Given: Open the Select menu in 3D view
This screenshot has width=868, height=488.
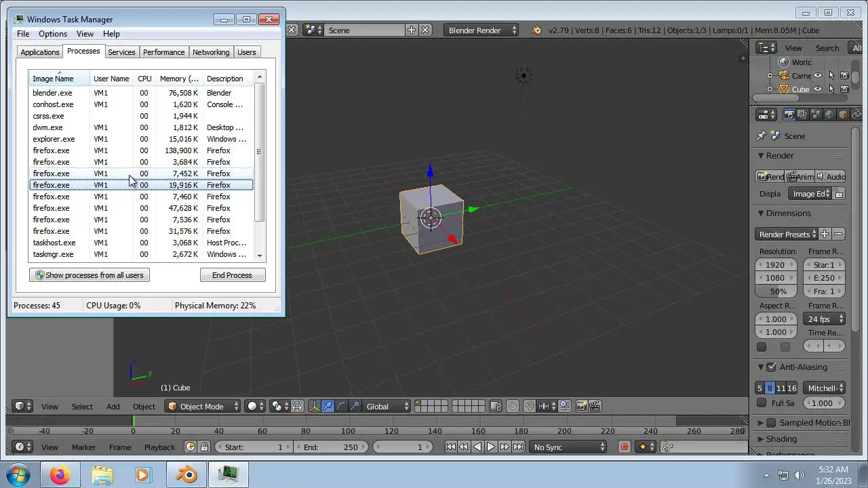Looking at the screenshot, I should [x=82, y=407].
